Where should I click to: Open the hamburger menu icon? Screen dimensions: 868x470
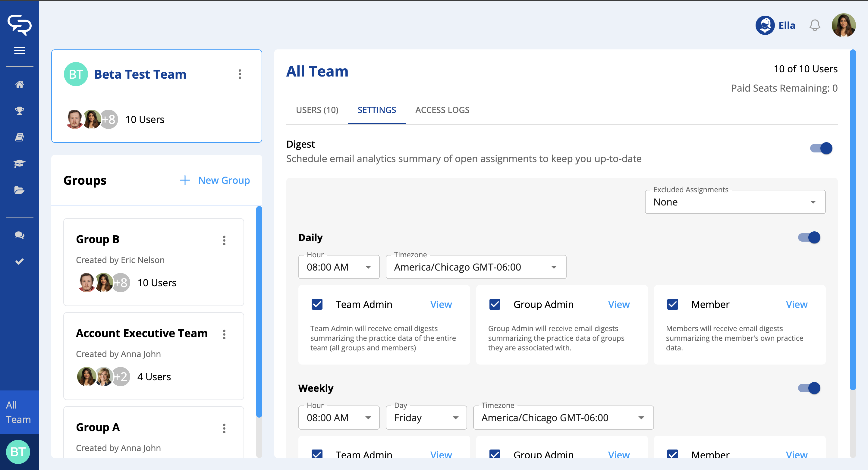click(20, 51)
